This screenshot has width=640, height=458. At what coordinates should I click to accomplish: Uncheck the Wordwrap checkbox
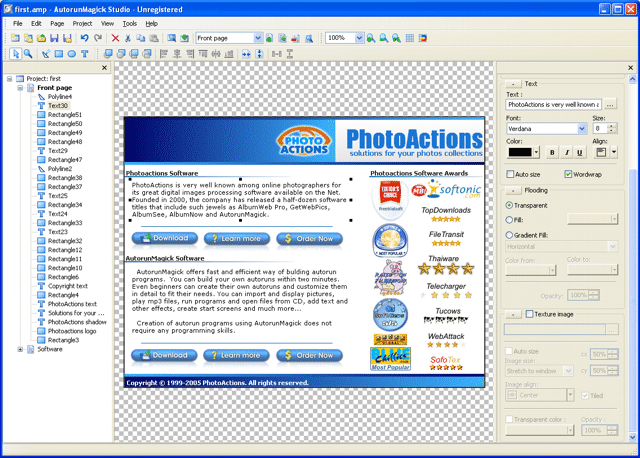568,174
